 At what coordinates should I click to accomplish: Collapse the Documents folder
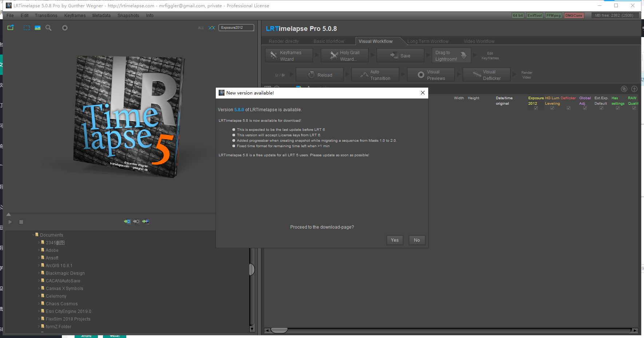pos(33,235)
